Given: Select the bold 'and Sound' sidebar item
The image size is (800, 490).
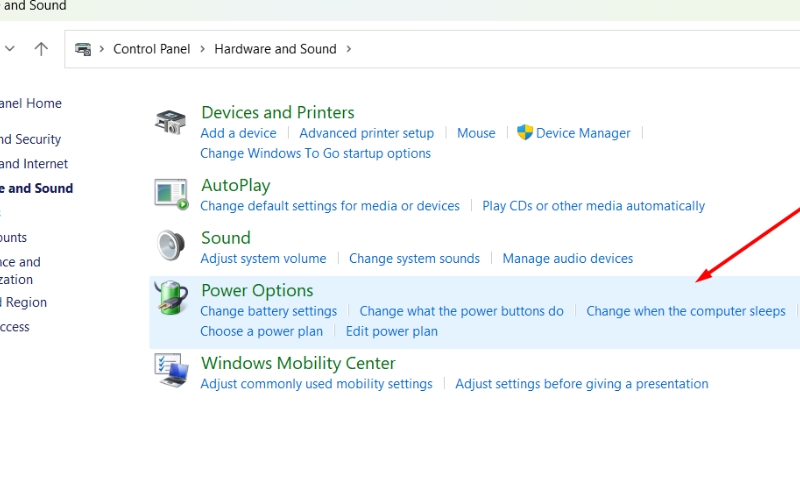Looking at the screenshot, I should pos(36,188).
